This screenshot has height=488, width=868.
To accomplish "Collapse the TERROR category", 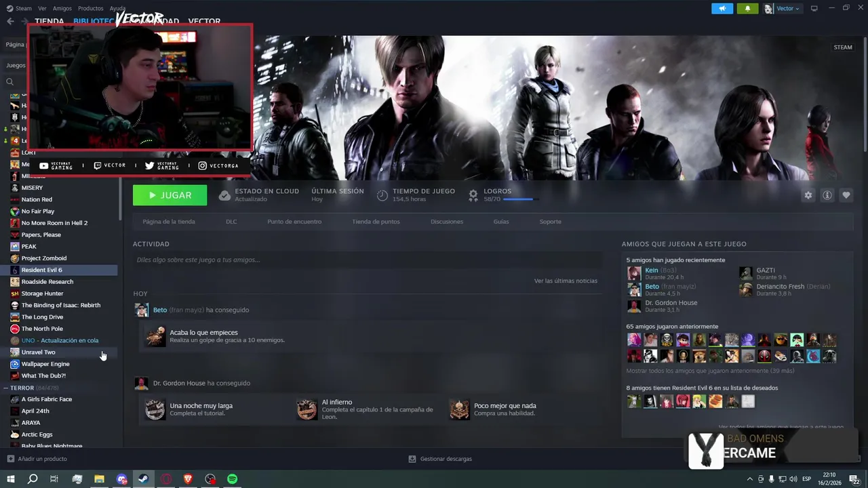I will 6,388.
